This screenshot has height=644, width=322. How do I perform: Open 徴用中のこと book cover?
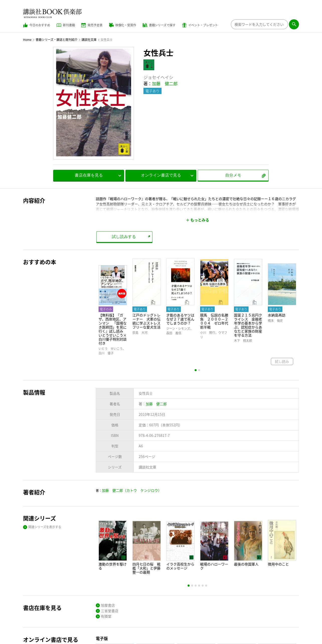point(282,540)
